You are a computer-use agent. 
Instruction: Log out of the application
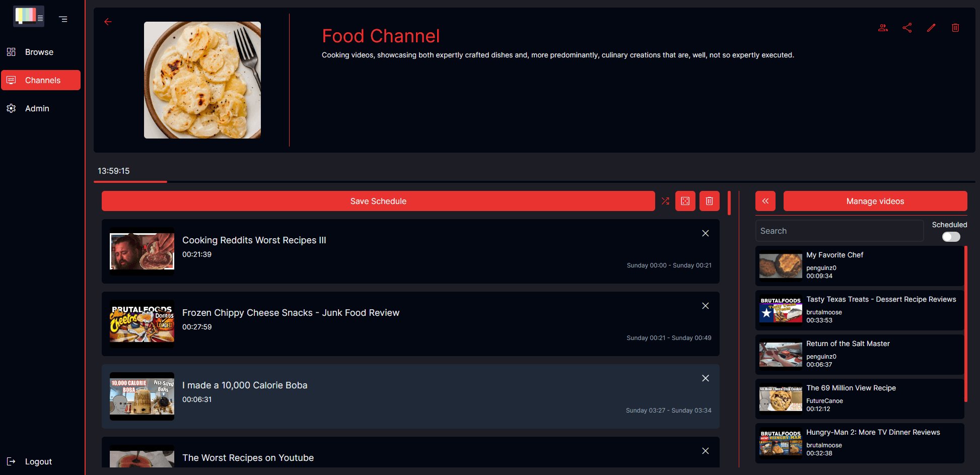click(x=38, y=461)
